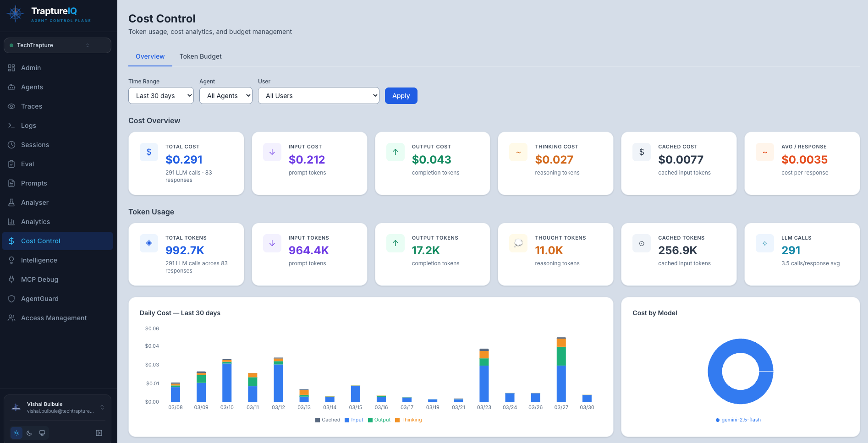Viewport: 868px width, 443px height.
Task: Select the Overview tab
Action: (x=150, y=56)
